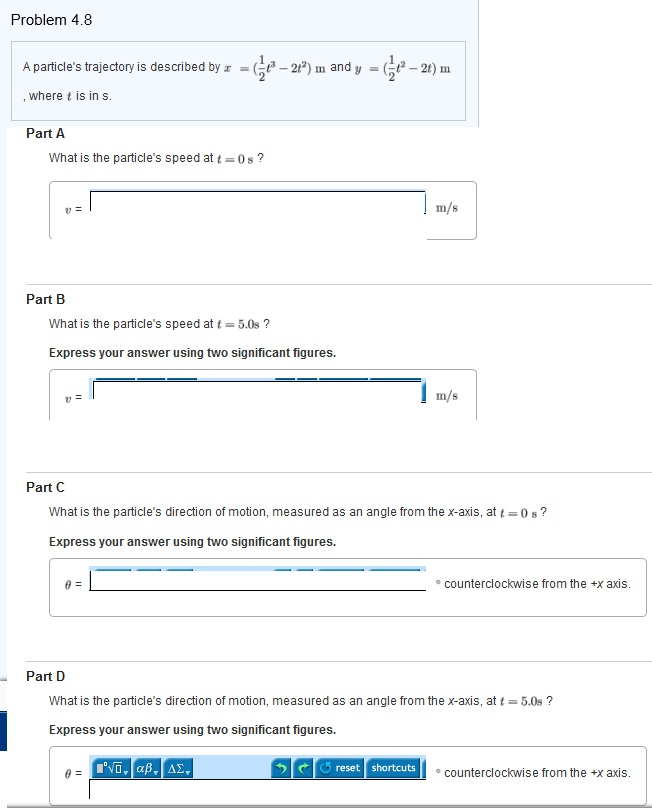The width and height of the screenshot is (652, 808).
Task: Open the ΔΣ symbols tool
Action: point(176,768)
